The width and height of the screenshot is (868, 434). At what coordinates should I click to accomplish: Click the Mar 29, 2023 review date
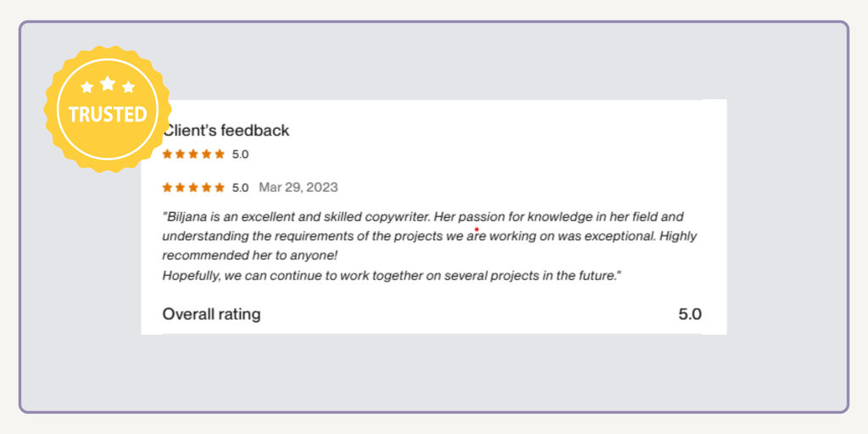pos(298,187)
